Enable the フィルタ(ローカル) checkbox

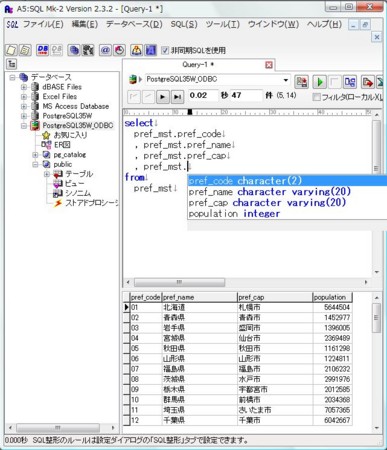pos(316,97)
